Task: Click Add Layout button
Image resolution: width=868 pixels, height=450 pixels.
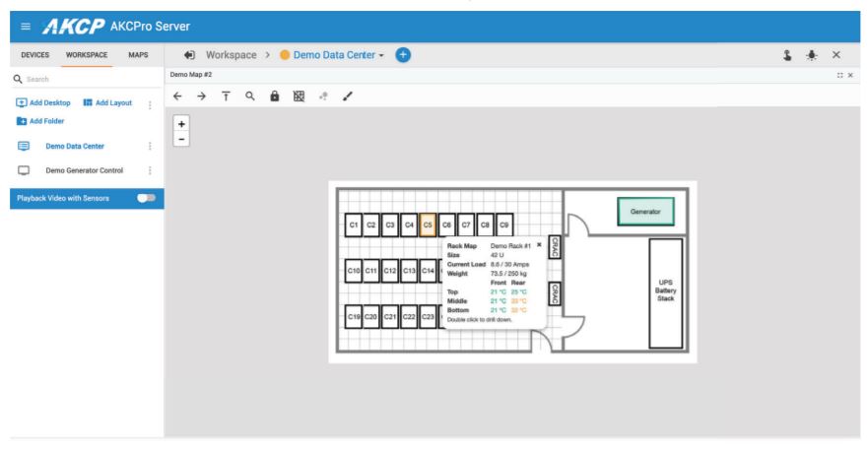Action: coord(108,103)
